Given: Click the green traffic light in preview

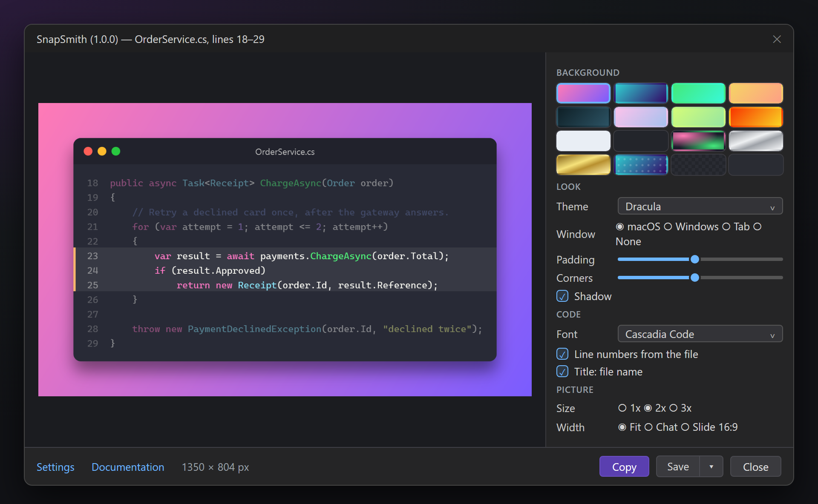Looking at the screenshot, I should point(116,152).
